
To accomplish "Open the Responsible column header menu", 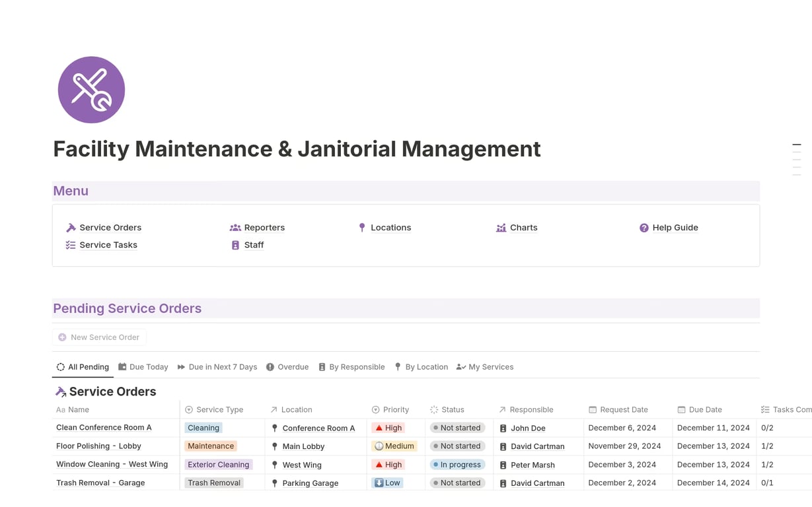I will coord(538,410).
